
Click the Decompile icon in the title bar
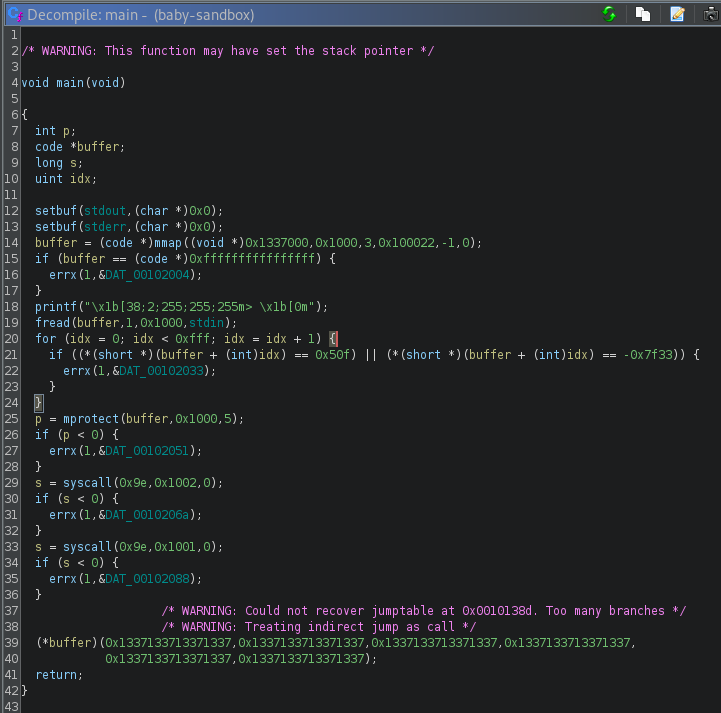tap(13, 15)
